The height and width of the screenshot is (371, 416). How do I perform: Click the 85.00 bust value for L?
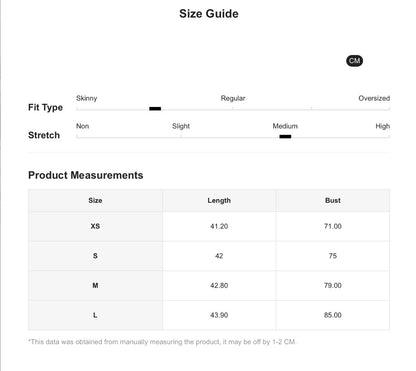point(333,315)
